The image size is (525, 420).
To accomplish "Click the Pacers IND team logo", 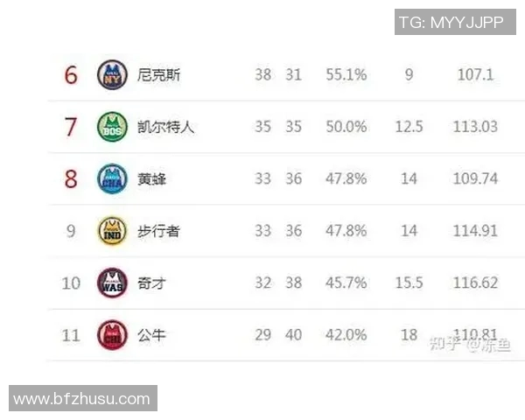I will (111, 231).
